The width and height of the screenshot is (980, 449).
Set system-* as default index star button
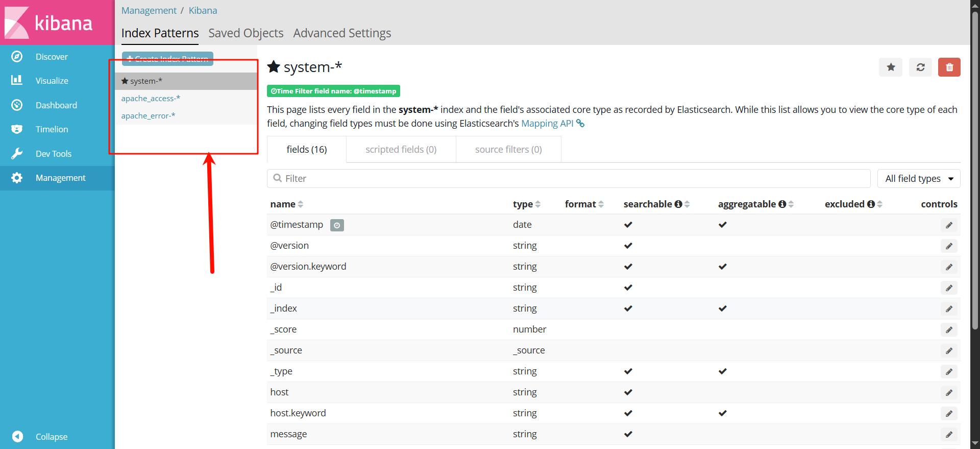[891, 67]
